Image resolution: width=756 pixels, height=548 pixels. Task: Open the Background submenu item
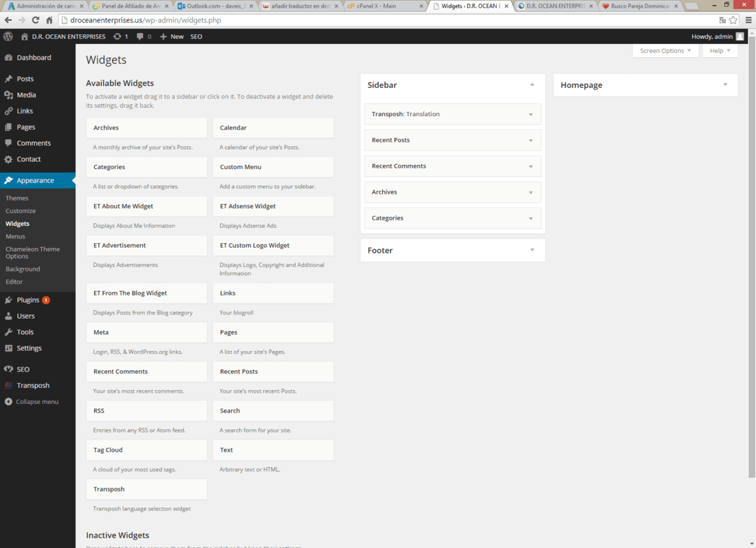[23, 269]
